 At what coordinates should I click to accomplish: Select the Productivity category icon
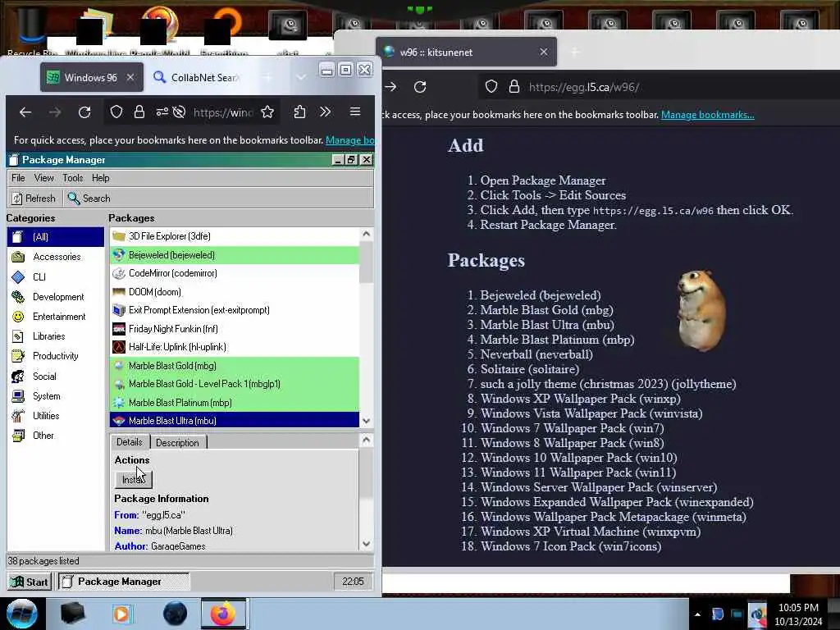point(18,356)
